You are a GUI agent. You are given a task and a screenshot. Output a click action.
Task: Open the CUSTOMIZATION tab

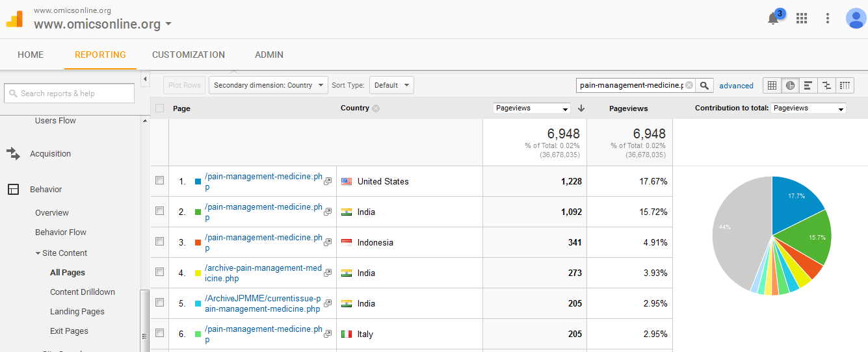pos(189,55)
